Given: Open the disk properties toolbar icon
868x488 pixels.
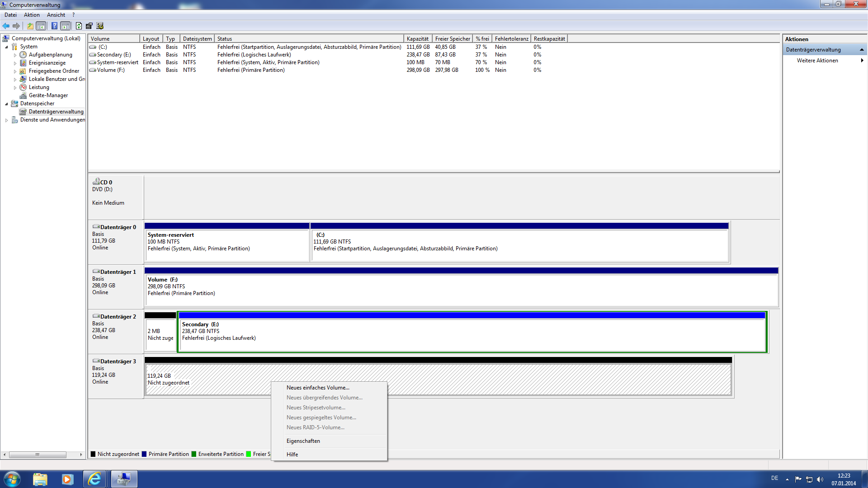Looking at the screenshot, I should point(89,26).
